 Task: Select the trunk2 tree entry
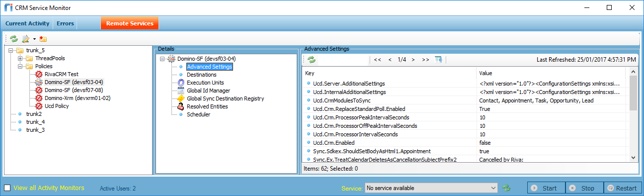click(x=34, y=114)
